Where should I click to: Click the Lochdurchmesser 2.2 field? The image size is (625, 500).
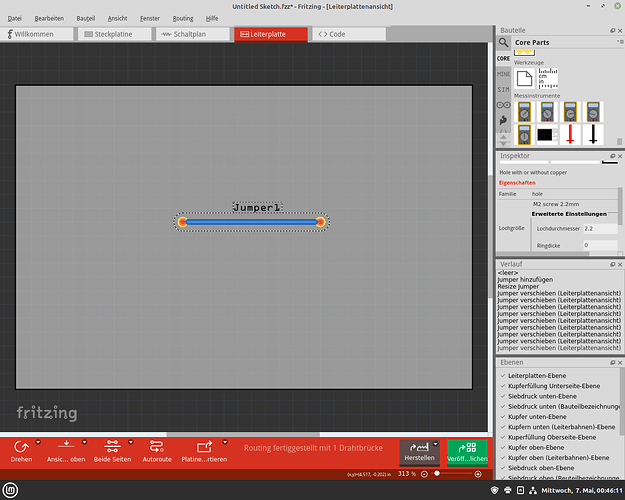tap(600, 229)
